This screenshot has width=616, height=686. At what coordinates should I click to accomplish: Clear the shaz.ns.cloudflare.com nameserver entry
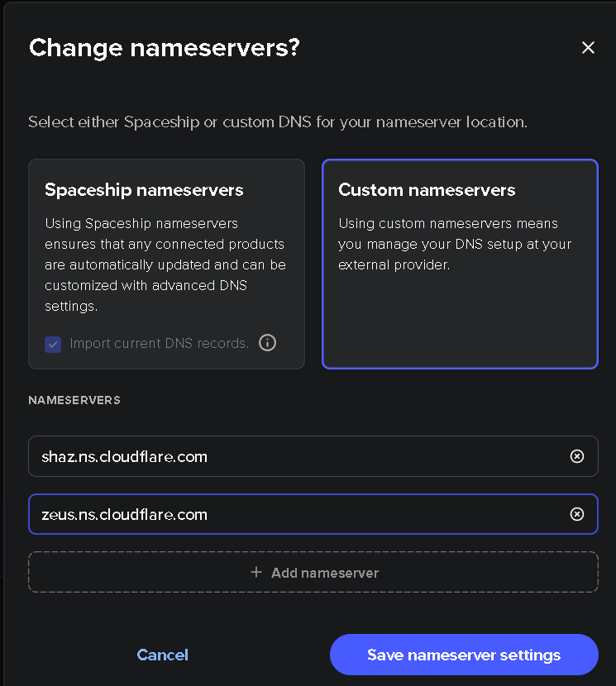(576, 456)
